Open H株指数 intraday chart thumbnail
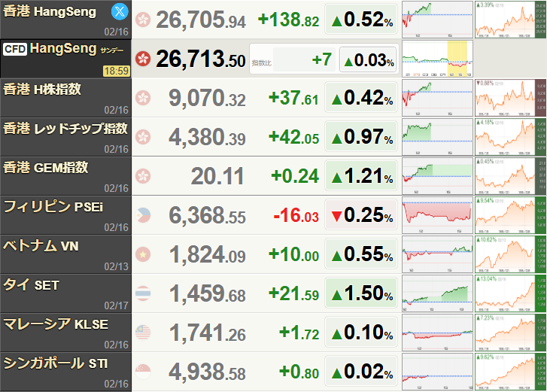Viewport: 547px width, 392px height. click(437, 98)
